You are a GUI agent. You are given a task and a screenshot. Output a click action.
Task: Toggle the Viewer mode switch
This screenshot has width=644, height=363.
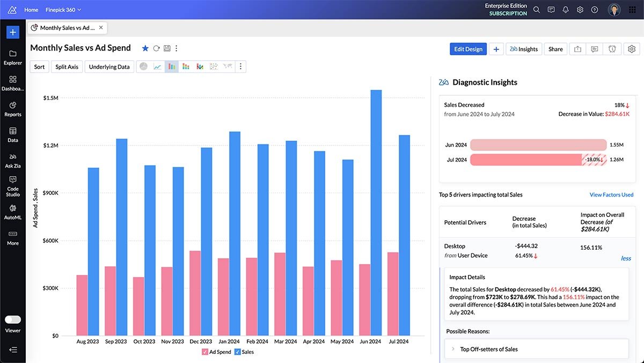click(13, 320)
